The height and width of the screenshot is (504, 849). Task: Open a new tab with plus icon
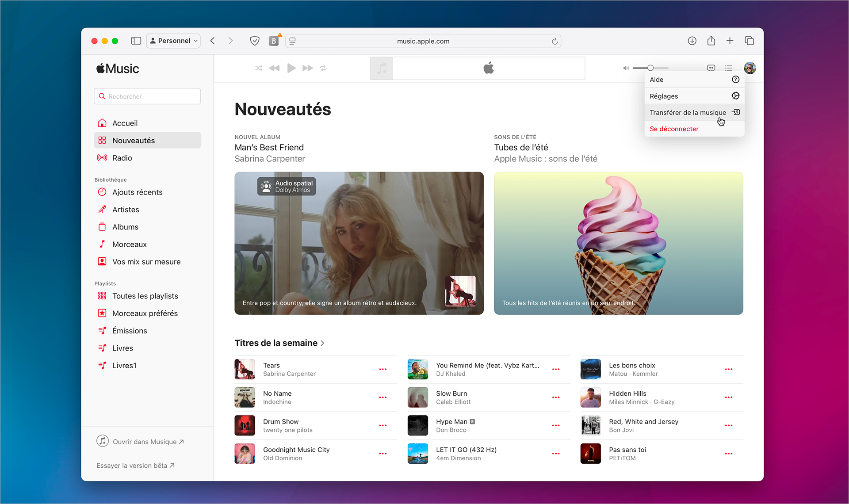(x=730, y=41)
